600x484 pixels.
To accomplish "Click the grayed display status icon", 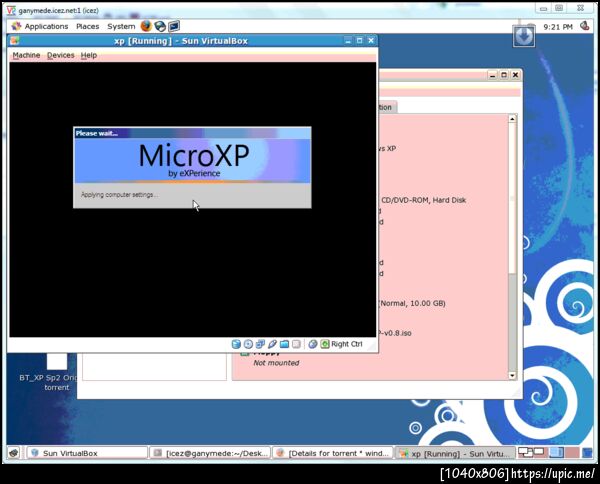I will click(x=296, y=344).
